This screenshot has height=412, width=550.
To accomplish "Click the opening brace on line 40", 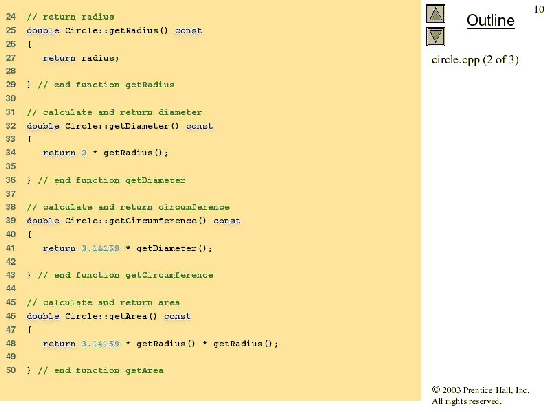I will 29,235.
